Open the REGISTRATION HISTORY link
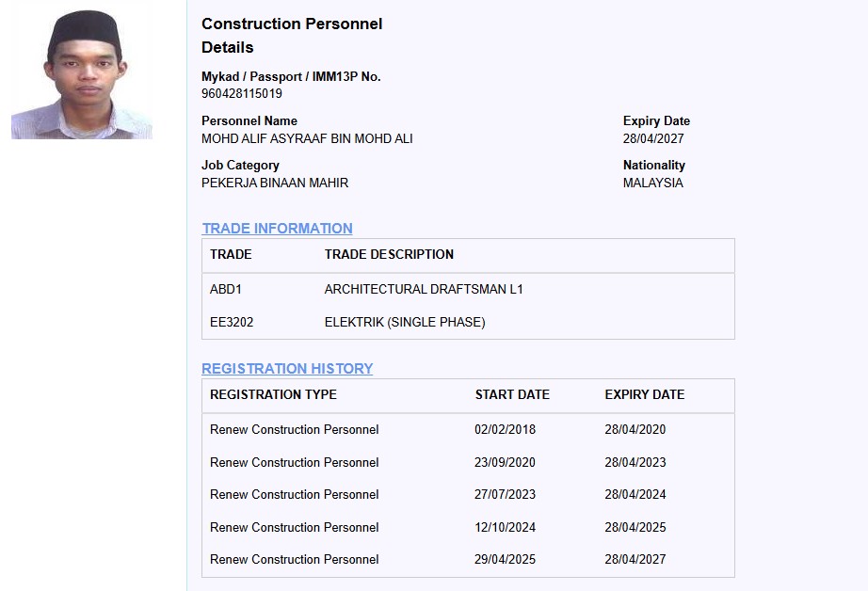Screen dimensions: 868x591 coord(287,368)
